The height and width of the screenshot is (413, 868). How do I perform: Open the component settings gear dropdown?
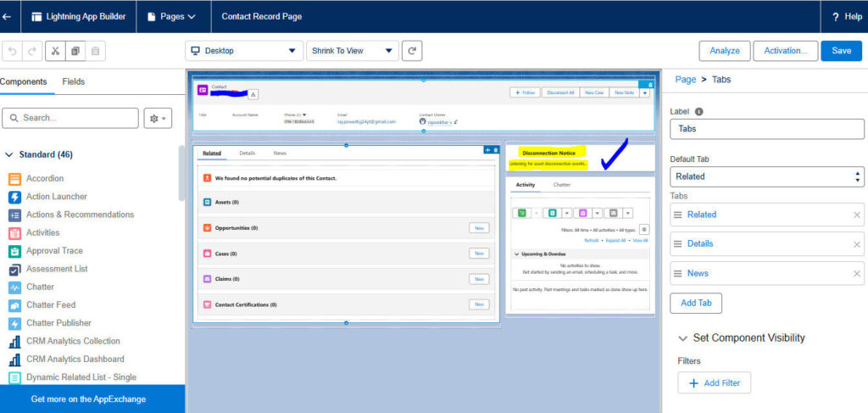pyautogui.click(x=158, y=119)
